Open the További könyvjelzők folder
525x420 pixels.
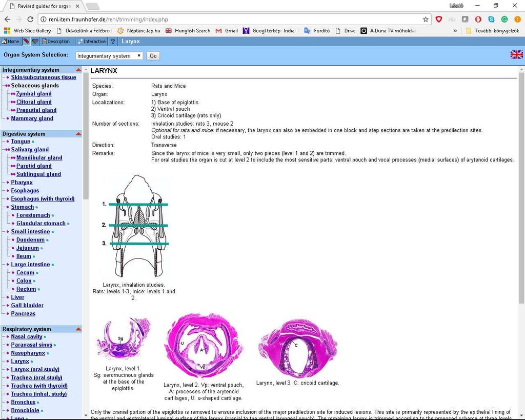(493, 30)
